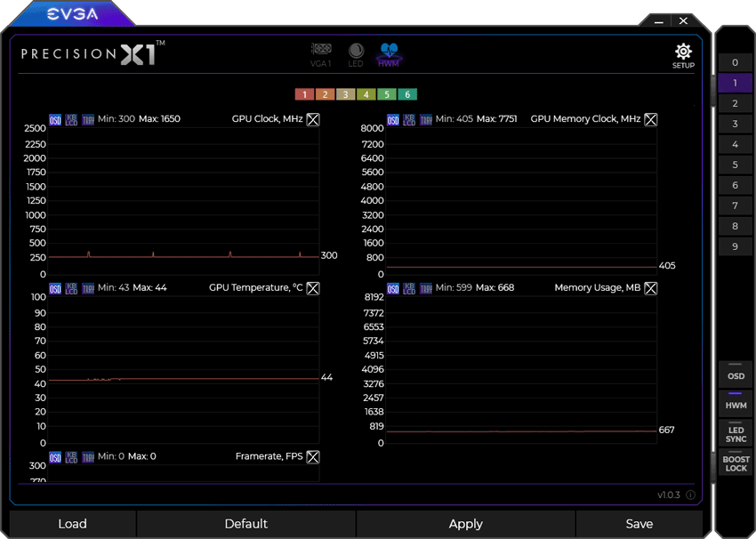Click the GPU Clock graph area
Image resolution: width=756 pixels, height=539 pixels.
click(x=183, y=201)
